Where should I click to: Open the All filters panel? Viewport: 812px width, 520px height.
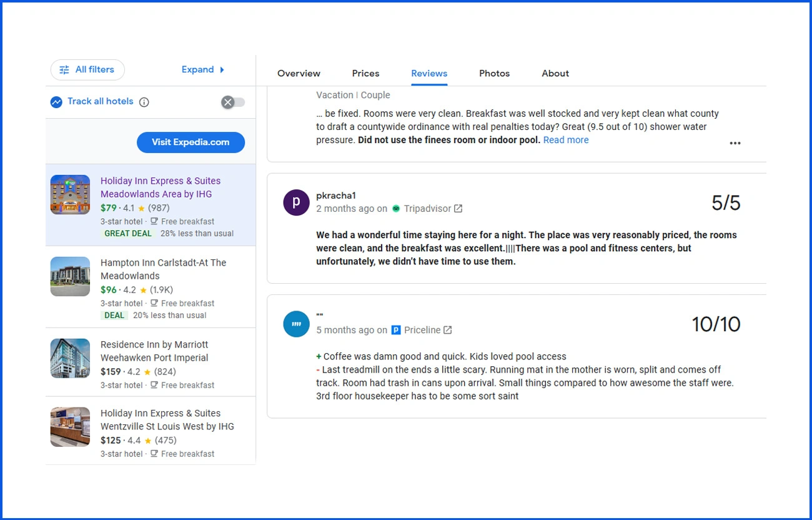87,70
